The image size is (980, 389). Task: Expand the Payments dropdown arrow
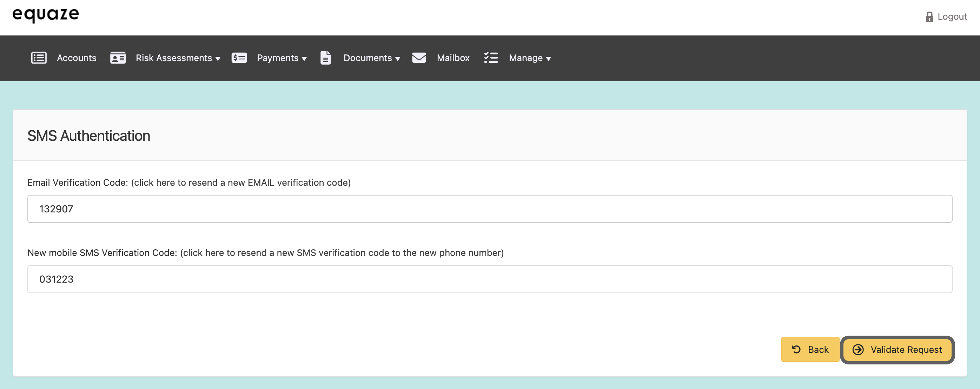[x=304, y=59]
